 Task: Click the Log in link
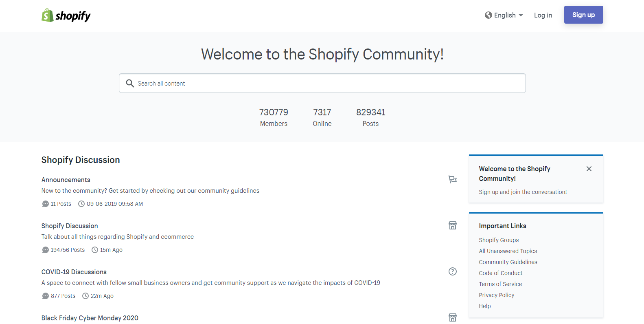click(543, 15)
